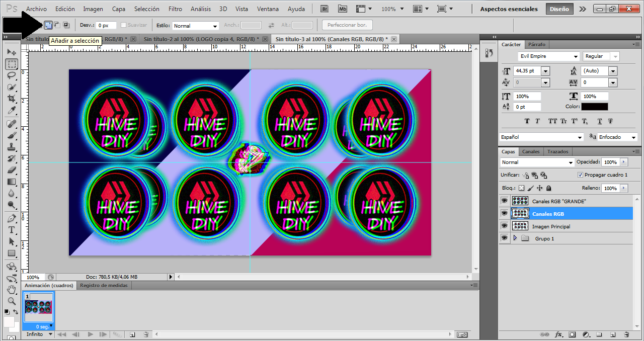Select the Pen tool
The width and height of the screenshot is (644, 341).
tap(12, 218)
